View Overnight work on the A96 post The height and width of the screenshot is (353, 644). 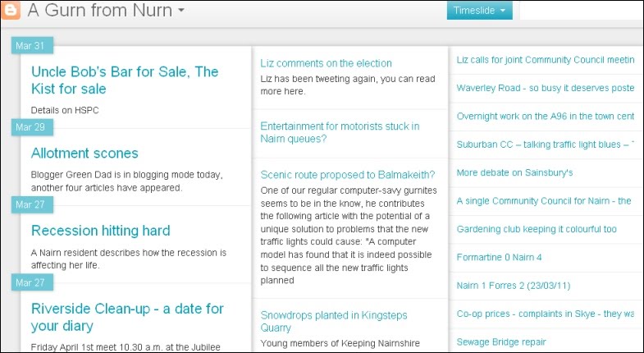point(545,116)
